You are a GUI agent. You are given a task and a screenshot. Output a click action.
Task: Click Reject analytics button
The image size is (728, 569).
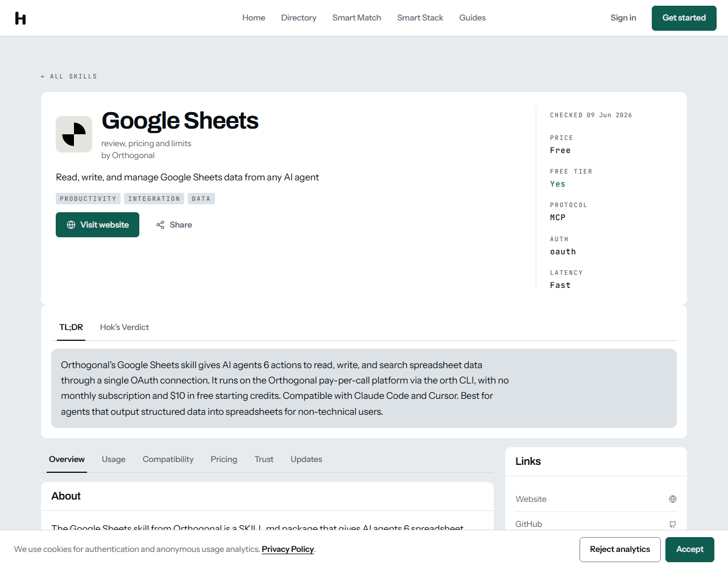pyautogui.click(x=620, y=550)
